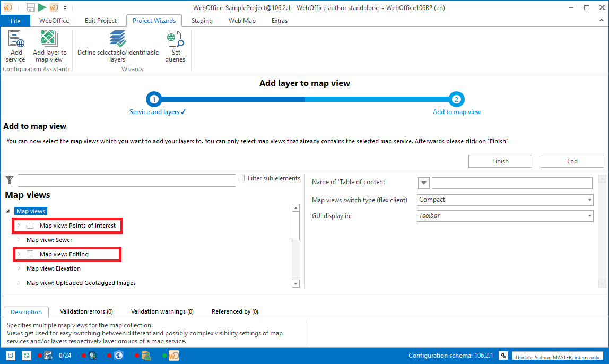The width and height of the screenshot is (609, 364).
Task: Enable the 'Map view: Editing' checkbox
Action: point(31,254)
